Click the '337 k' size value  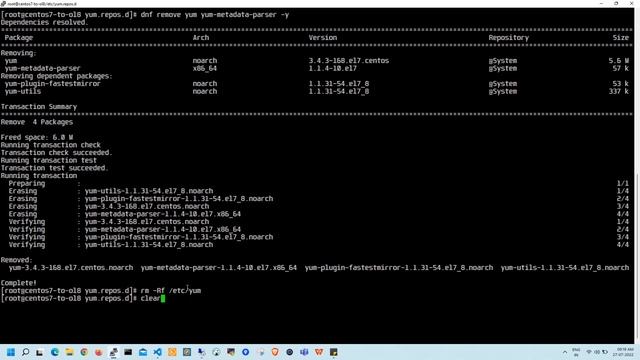[619, 91]
